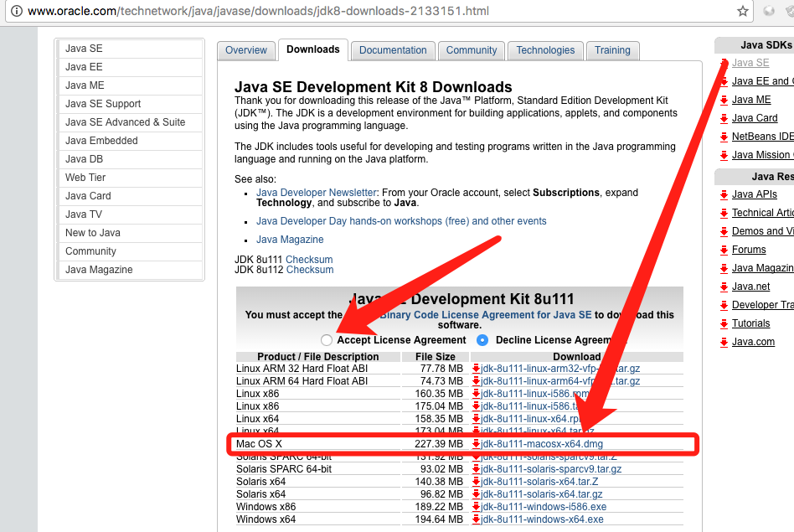Download jdk-8u111-solaris-sparcv9.tar.gz file
The height and width of the screenshot is (532, 794).
point(551,469)
